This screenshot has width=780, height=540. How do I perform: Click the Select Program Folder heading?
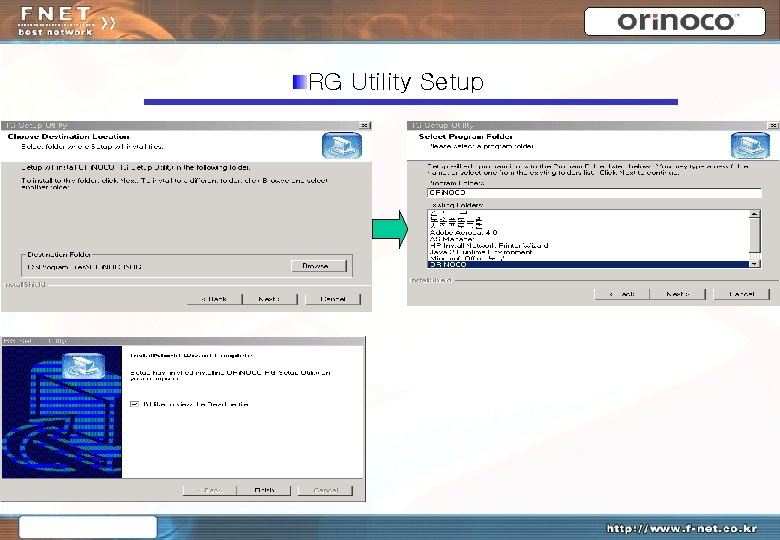465,136
